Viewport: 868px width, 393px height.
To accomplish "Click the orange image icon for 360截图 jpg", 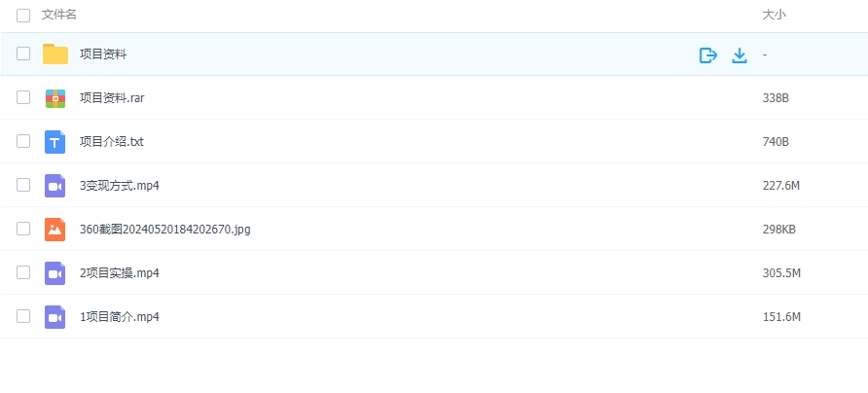I will (55, 230).
